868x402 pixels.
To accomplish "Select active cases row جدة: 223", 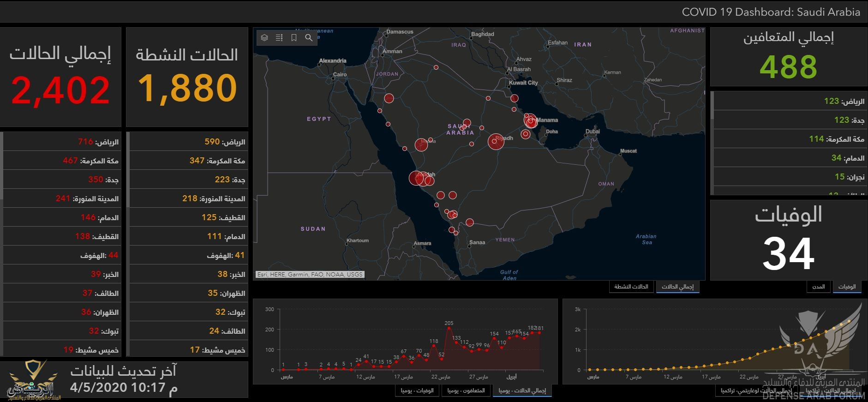I will click(188, 179).
